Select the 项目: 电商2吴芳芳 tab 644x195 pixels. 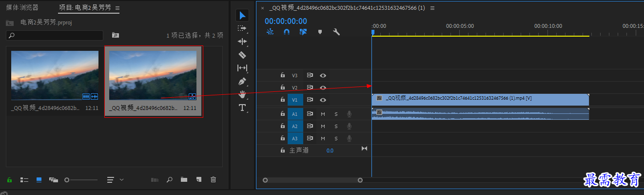click(x=85, y=8)
